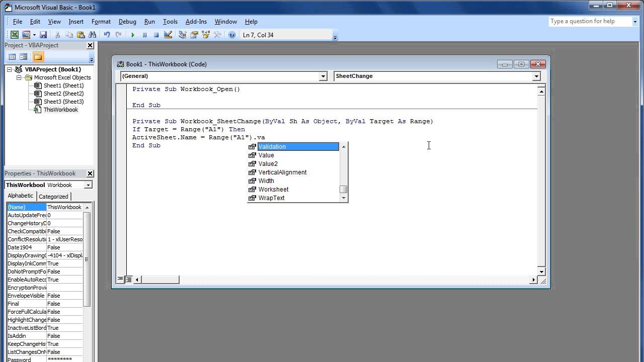644x362 pixels.
Task: Select ThisWorkbook in project tree
Action: (60, 110)
